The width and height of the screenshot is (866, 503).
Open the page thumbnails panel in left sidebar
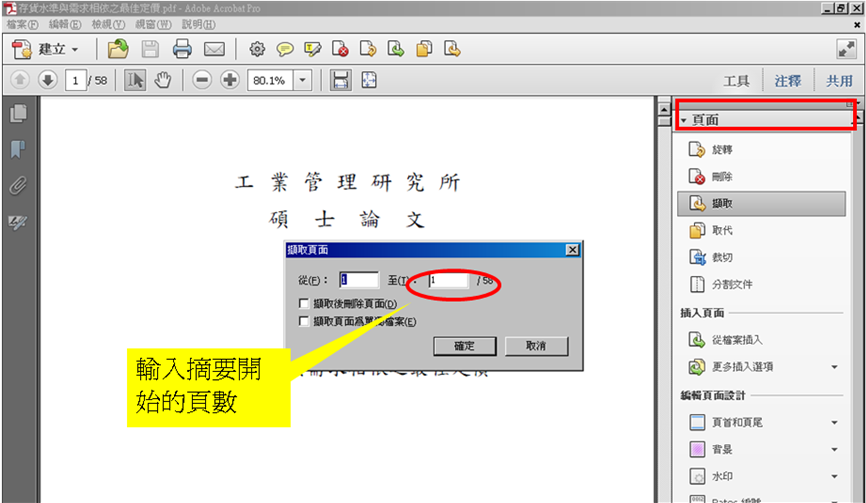point(18,114)
